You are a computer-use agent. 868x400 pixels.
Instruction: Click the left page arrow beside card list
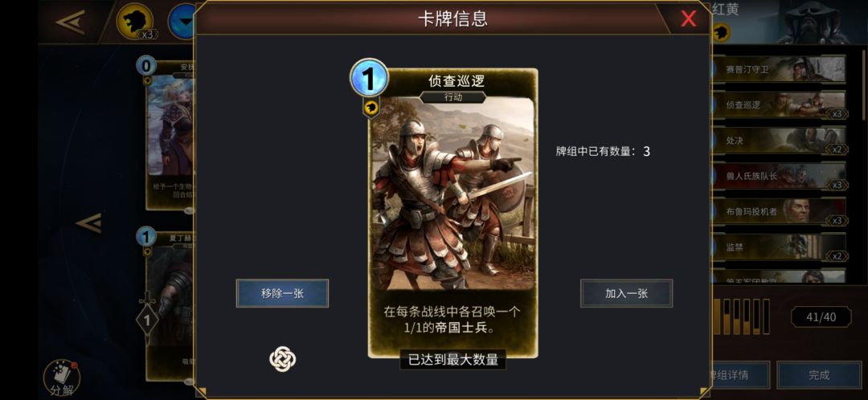coord(88,223)
